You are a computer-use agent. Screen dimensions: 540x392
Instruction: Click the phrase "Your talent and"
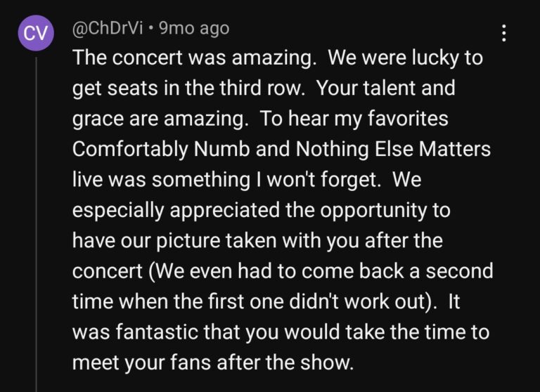[386, 88]
